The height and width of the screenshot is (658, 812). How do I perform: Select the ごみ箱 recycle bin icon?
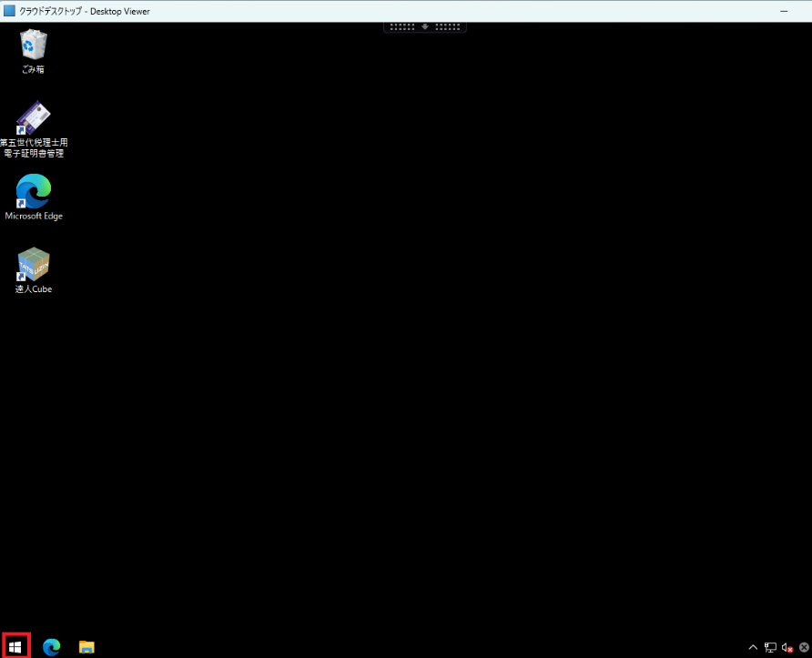(x=34, y=44)
